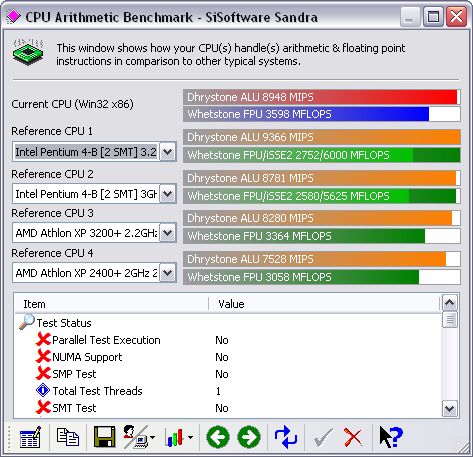Click red X icon beside SMP Test
The height and width of the screenshot is (457, 473).
(x=43, y=374)
